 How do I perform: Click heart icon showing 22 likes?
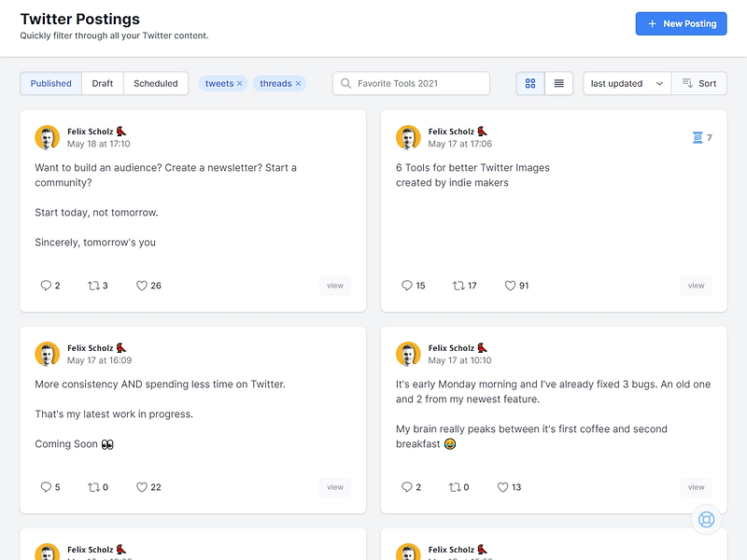tap(142, 487)
